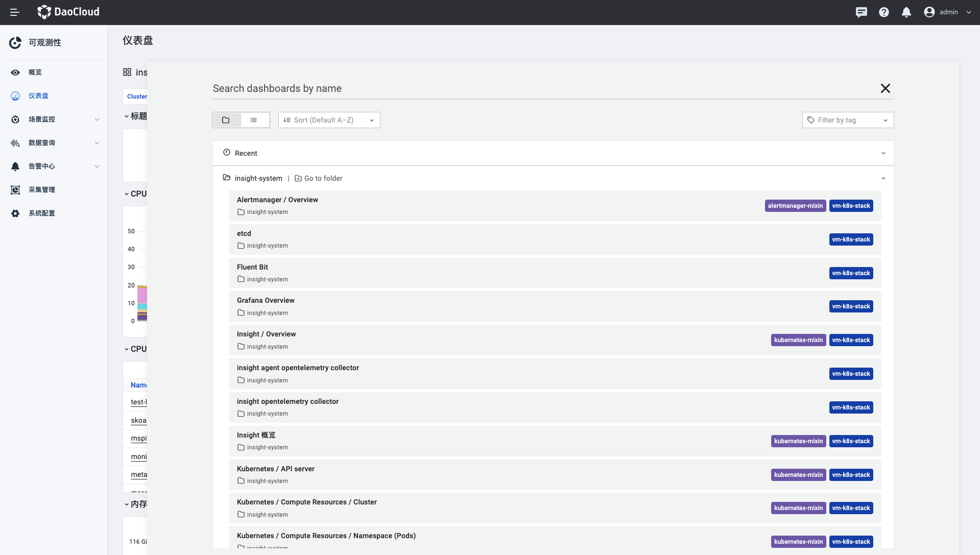The height and width of the screenshot is (555, 980).
Task: Open the 概览 sidebar menu item
Action: (35, 73)
